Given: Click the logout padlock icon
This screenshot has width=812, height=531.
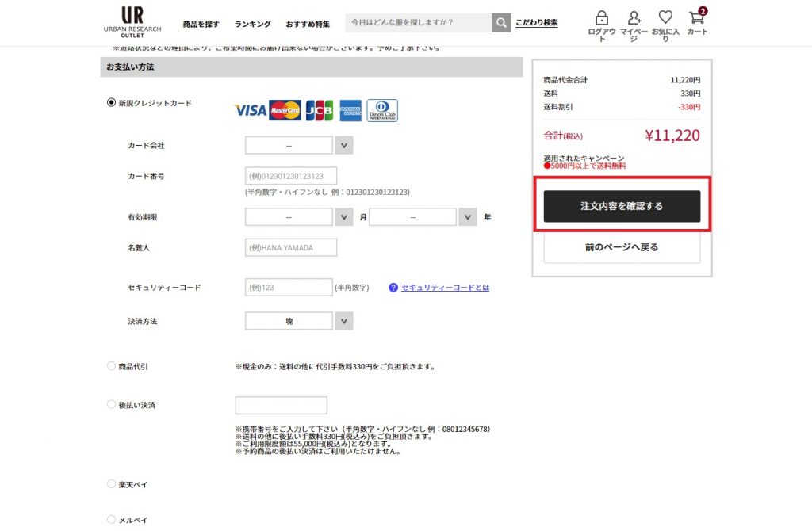Looking at the screenshot, I should click(601, 18).
